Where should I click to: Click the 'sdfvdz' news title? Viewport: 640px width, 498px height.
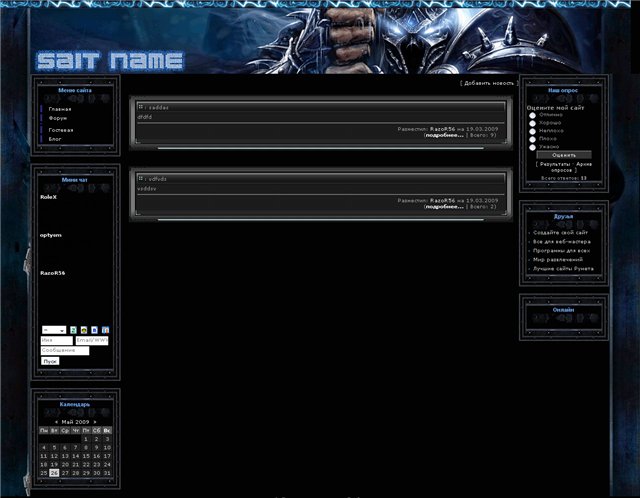158,179
